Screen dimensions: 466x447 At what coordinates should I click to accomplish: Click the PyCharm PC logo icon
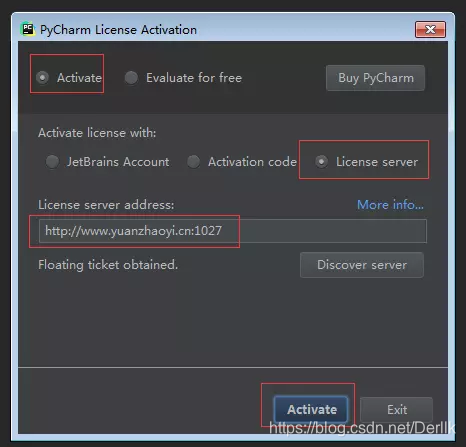coord(28,29)
